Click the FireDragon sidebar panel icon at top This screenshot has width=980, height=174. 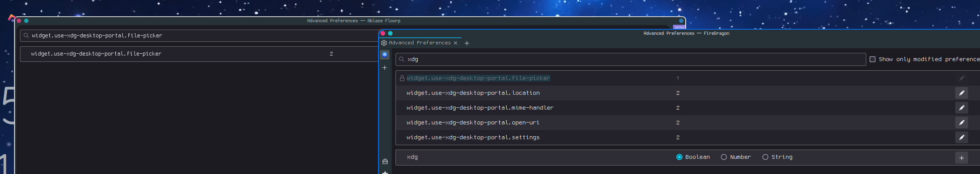point(385,55)
